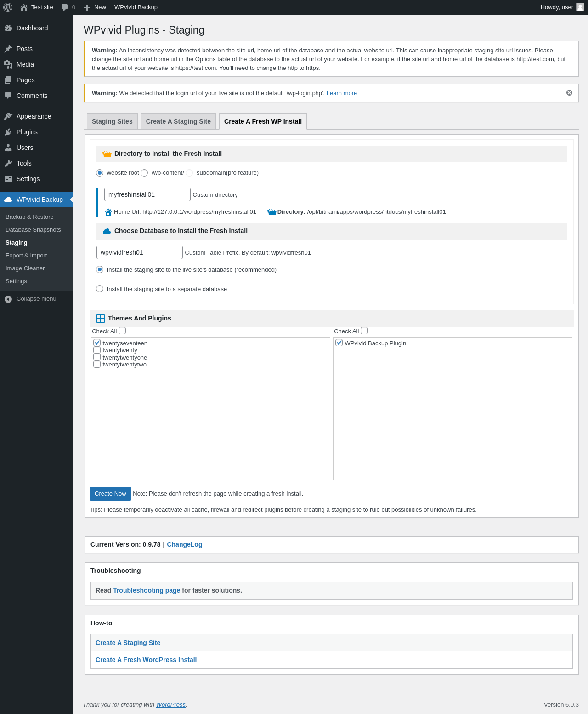
Task: Click the WordPress logo icon
Action: pyautogui.click(x=8, y=7)
